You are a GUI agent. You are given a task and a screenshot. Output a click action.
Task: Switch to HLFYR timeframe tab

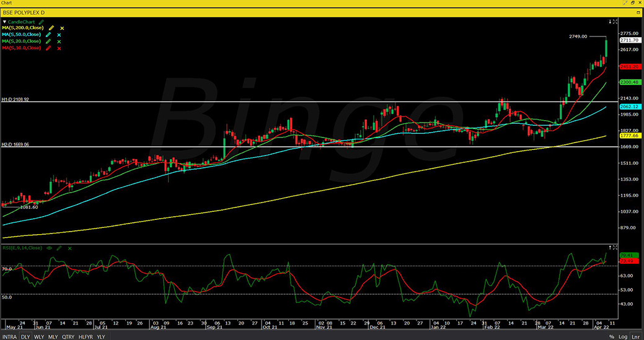click(86, 337)
